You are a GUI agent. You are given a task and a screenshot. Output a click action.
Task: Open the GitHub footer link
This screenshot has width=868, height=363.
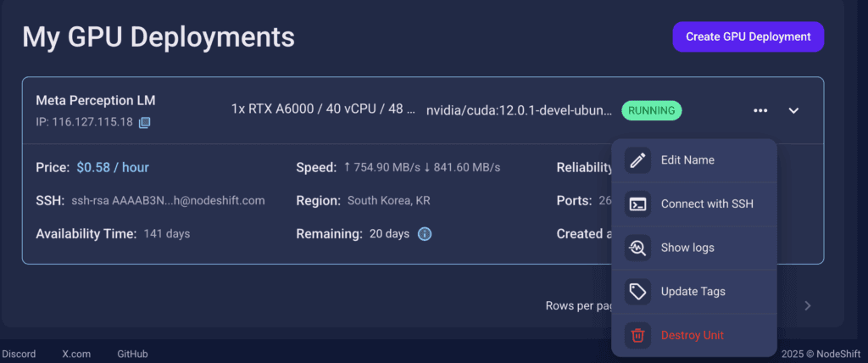click(132, 354)
